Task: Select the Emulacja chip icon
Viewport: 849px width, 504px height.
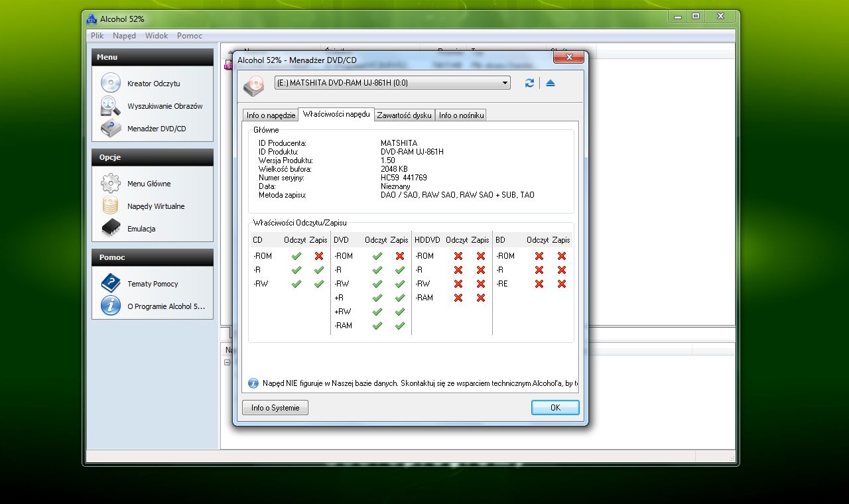Action: 111,229
